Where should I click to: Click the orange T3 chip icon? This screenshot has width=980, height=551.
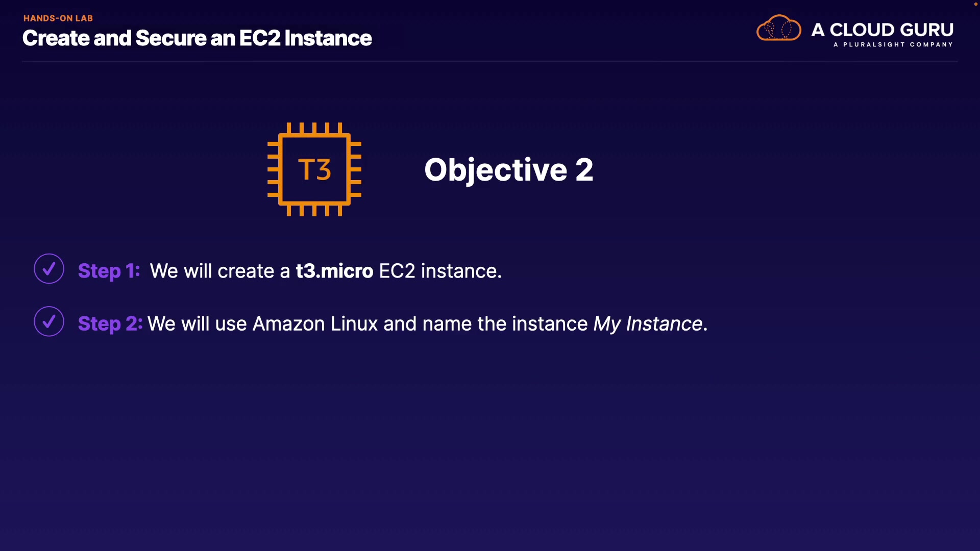(314, 169)
